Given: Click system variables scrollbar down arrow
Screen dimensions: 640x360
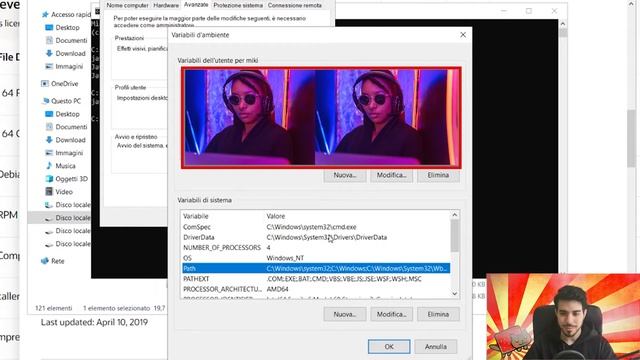Looking at the screenshot, I should 455,293.
